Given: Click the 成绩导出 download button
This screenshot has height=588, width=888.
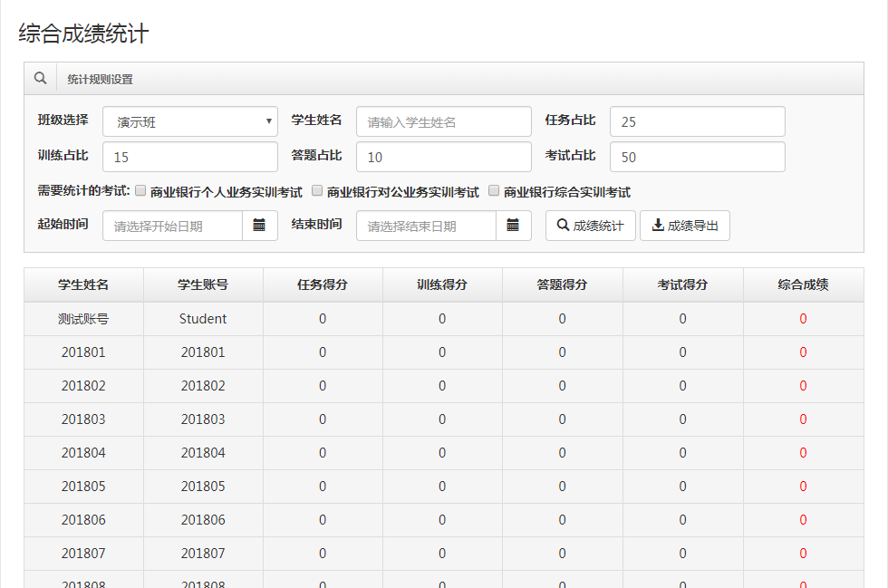Looking at the screenshot, I should [684, 226].
